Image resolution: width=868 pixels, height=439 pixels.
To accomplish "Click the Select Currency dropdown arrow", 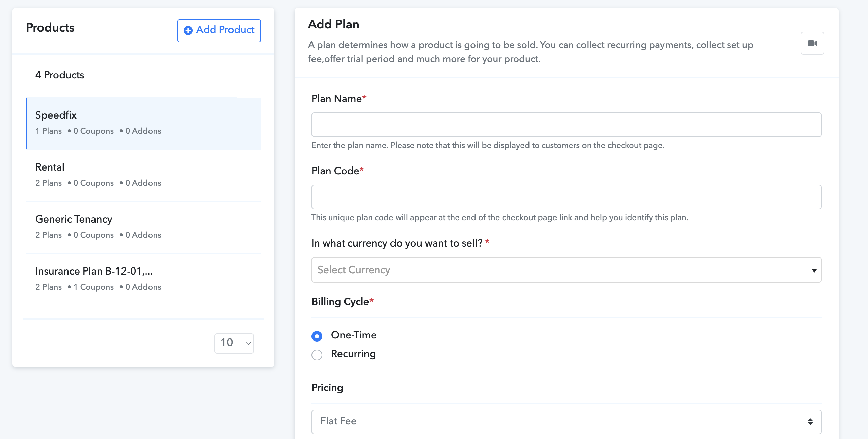I will point(814,270).
